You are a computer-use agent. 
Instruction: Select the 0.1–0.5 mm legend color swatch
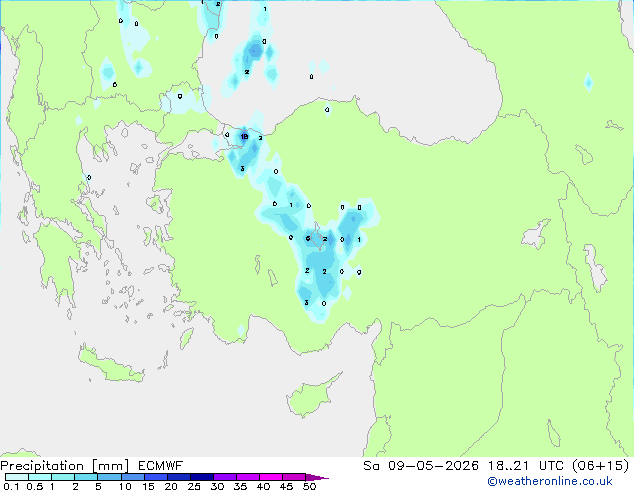tap(17, 477)
